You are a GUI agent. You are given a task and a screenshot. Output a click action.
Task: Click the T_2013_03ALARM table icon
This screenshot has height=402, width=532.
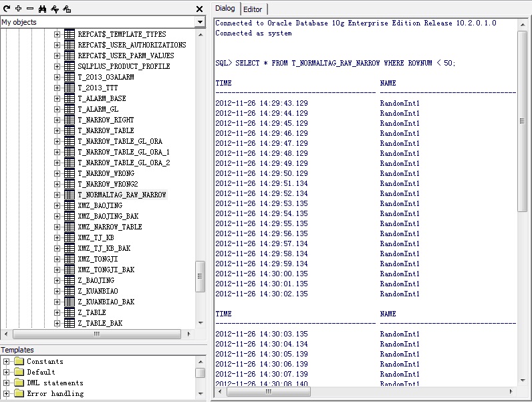70,77
